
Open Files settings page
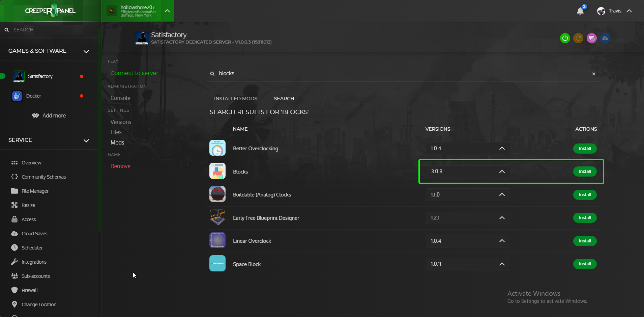[x=116, y=132]
